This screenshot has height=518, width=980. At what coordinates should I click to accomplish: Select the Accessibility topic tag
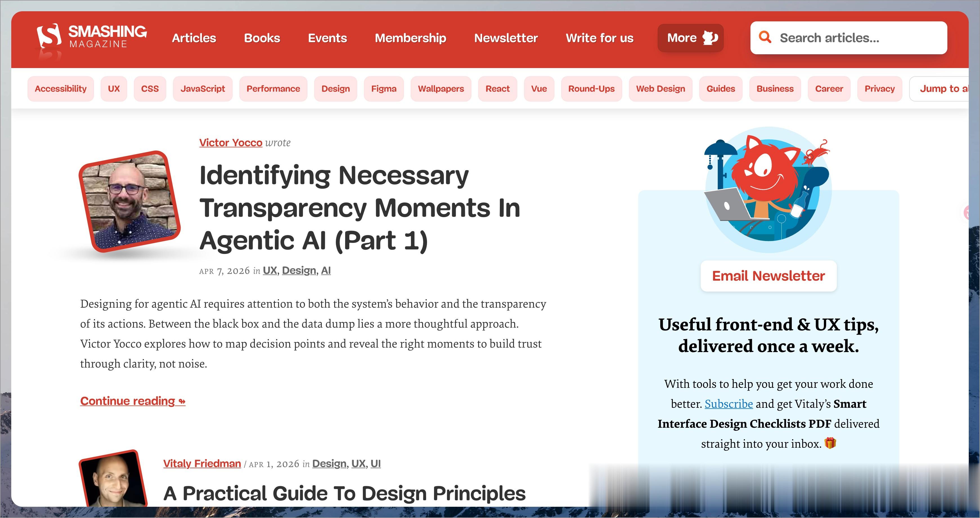pos(60,89)
